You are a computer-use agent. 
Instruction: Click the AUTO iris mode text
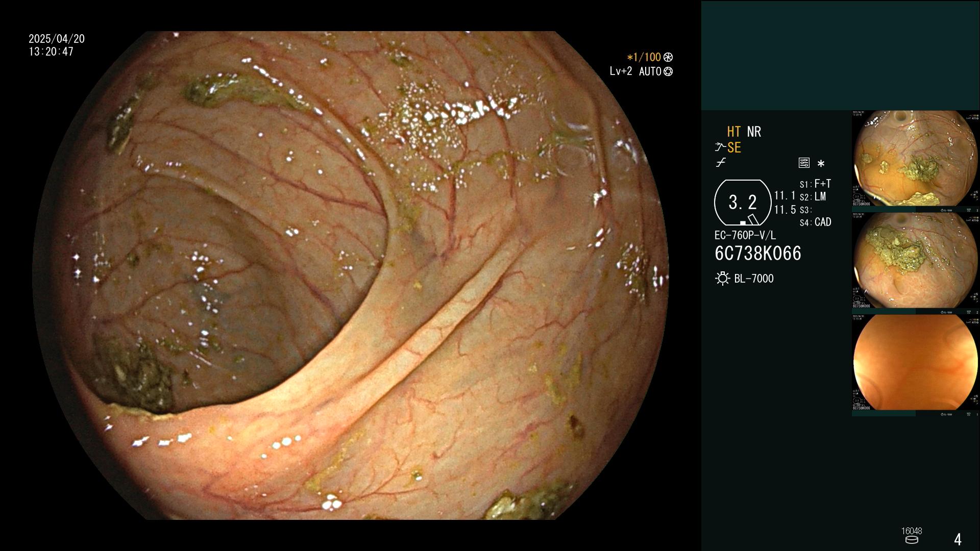click(x=650, y=71)
